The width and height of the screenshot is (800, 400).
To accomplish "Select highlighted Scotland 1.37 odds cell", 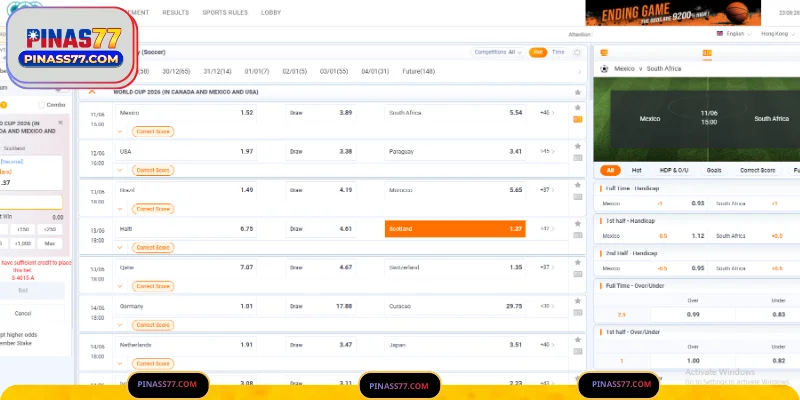I will tap(455, 229).
